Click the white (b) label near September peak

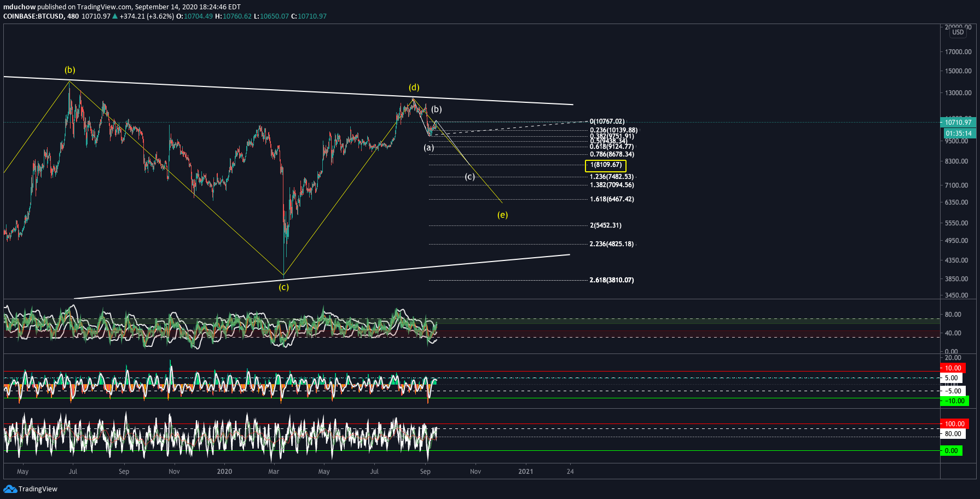(436, 109)
